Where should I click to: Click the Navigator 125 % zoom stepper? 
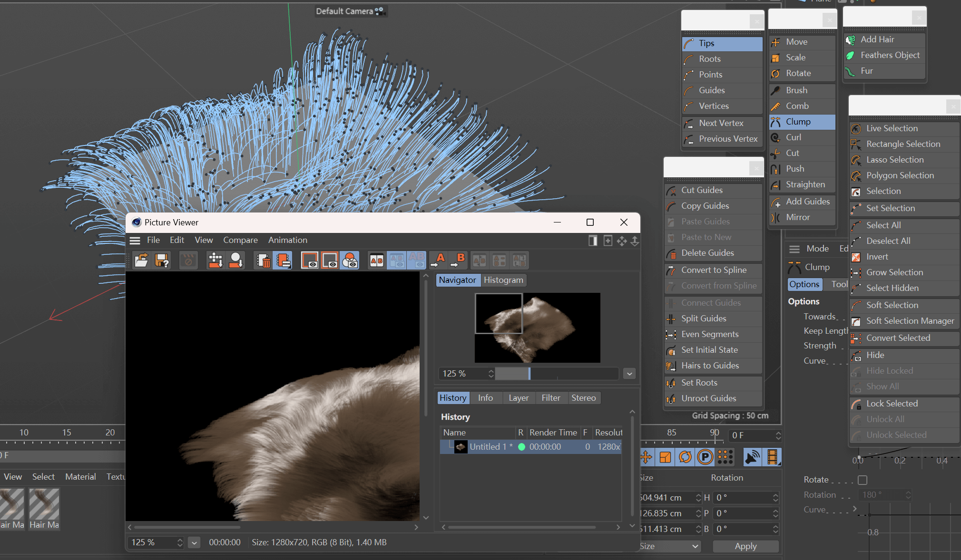tap(491, 374)
